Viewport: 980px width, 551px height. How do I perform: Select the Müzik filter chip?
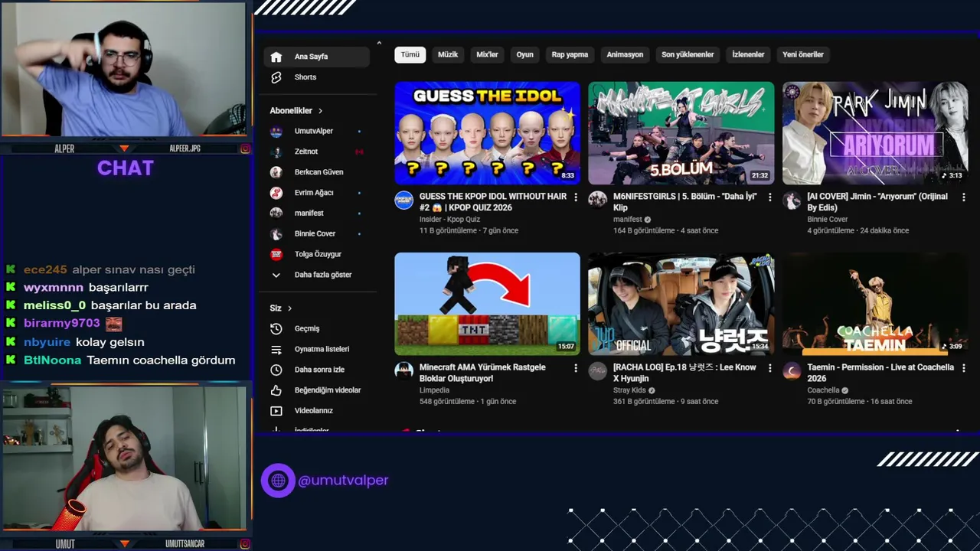448,54
